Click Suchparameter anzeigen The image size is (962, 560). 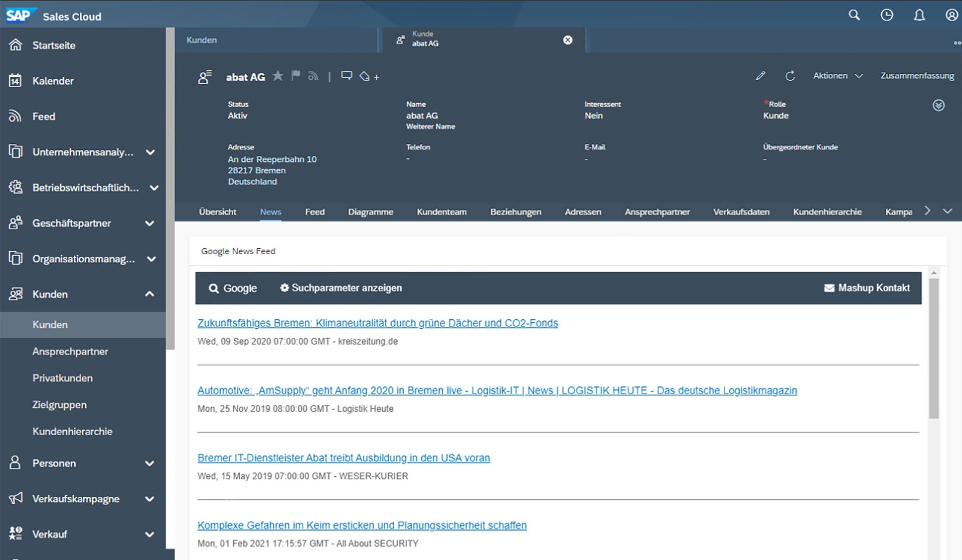click(341, 288)
